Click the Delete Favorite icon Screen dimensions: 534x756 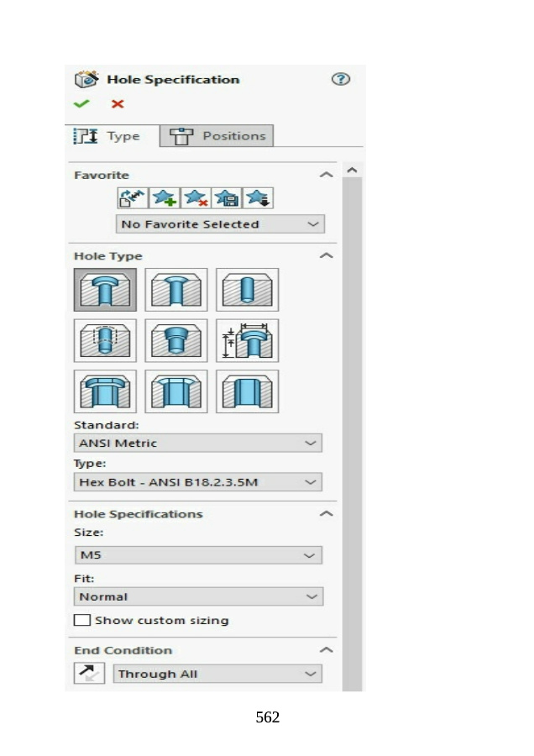click(x=196, y=198)
